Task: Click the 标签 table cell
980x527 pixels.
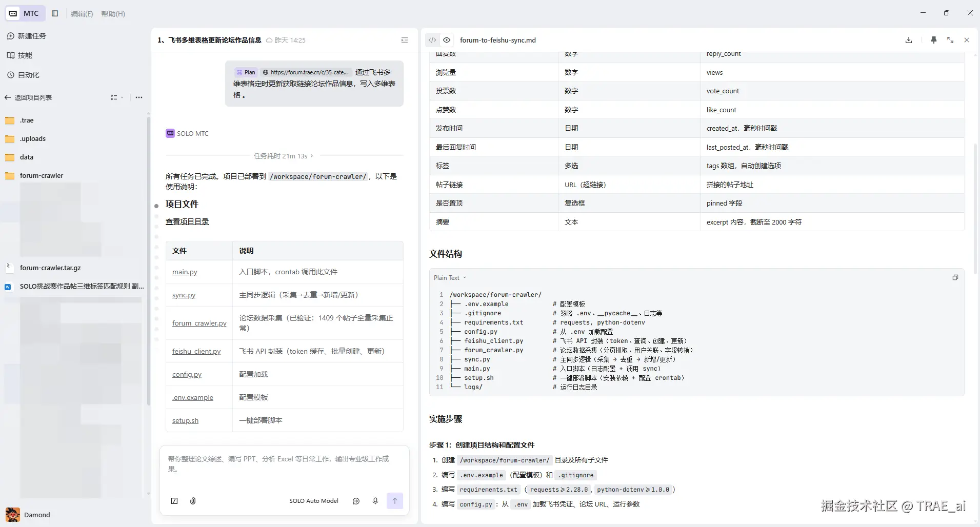Action: point(493,166)
